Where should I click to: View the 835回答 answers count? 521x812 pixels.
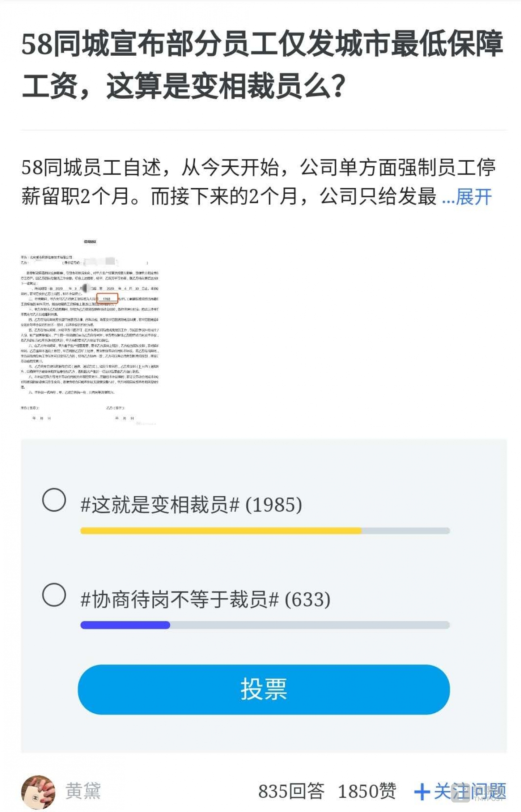291,791
